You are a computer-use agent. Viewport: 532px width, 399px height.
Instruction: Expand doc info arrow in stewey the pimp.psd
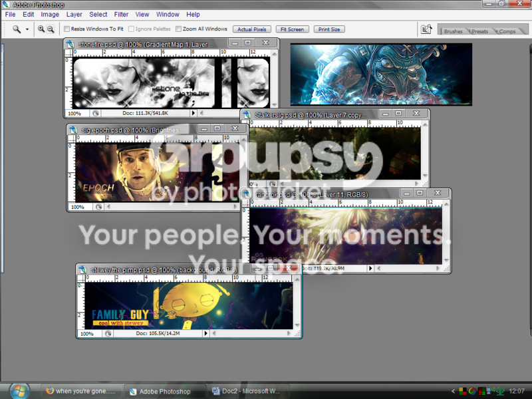[x=205, y=334]
